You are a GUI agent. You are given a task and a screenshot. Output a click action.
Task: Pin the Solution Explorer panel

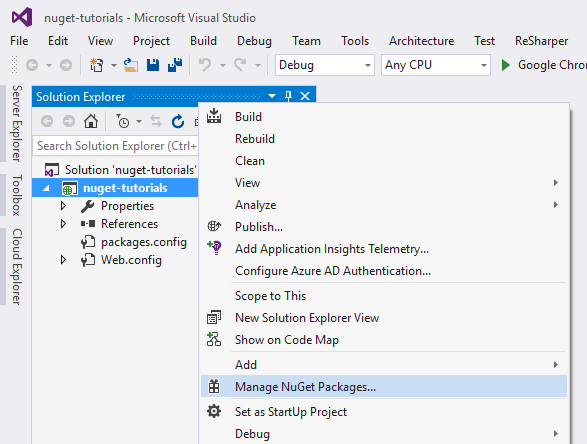pyautogui.click(x=288, y=96)
